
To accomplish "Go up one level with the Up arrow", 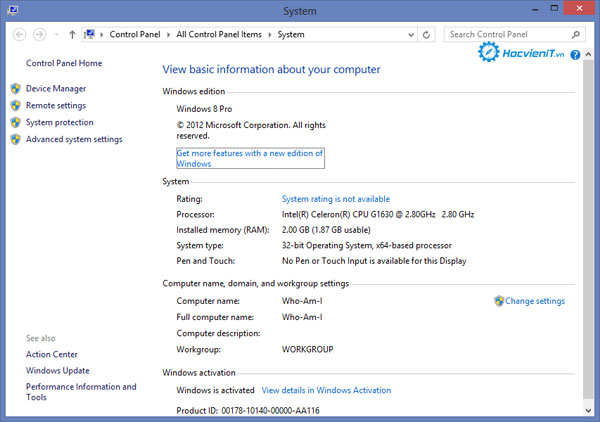I will pyautogui.click(x=72, y=35).
